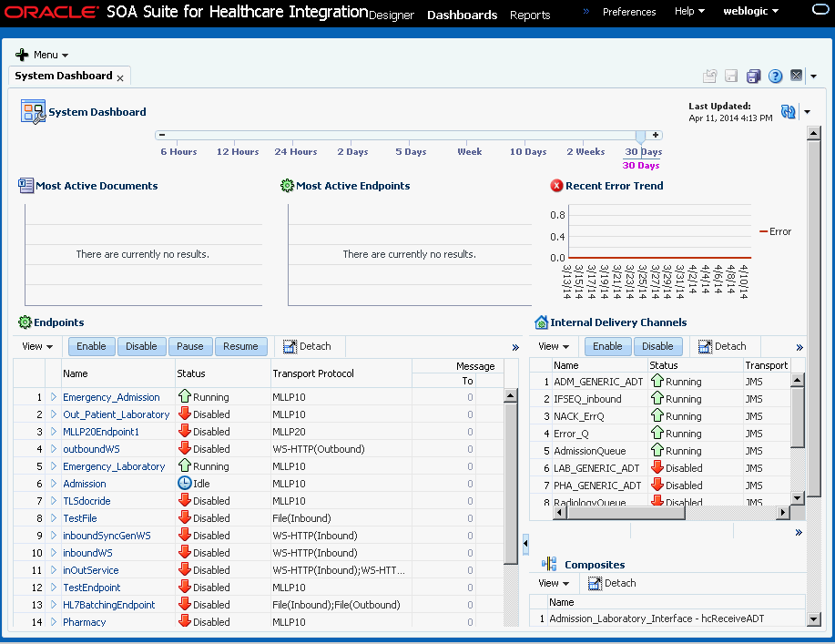Set time range slider to 24 Hours
This screenshot has height=644, width=835.
(x=296, y=152)
